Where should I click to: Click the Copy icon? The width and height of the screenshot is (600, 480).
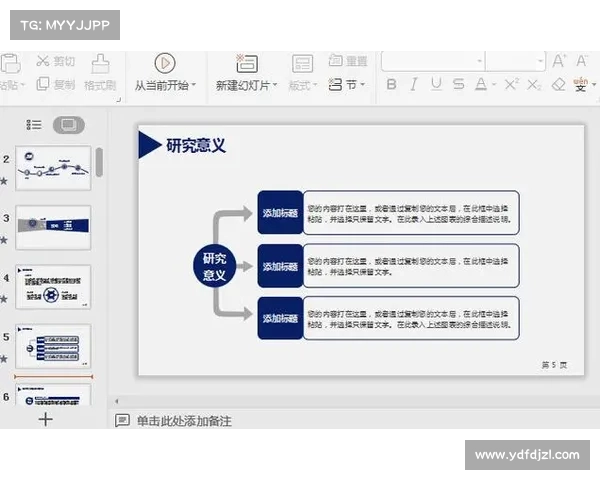click(x=42, y=84)
